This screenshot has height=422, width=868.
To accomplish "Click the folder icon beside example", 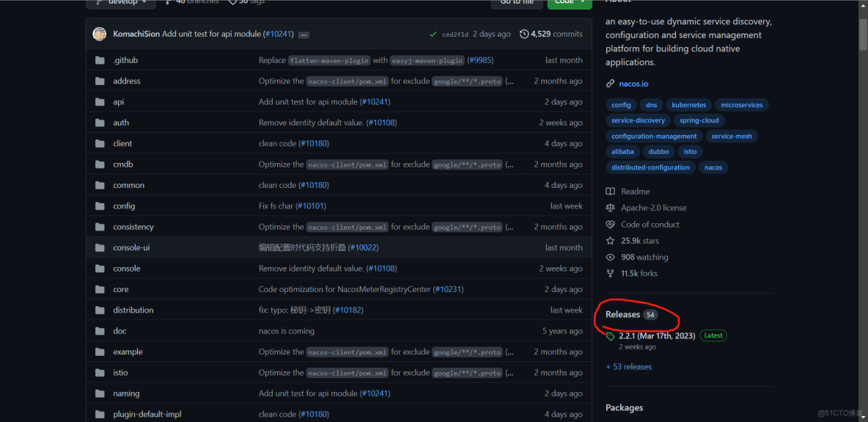I will tap(100, 352).
